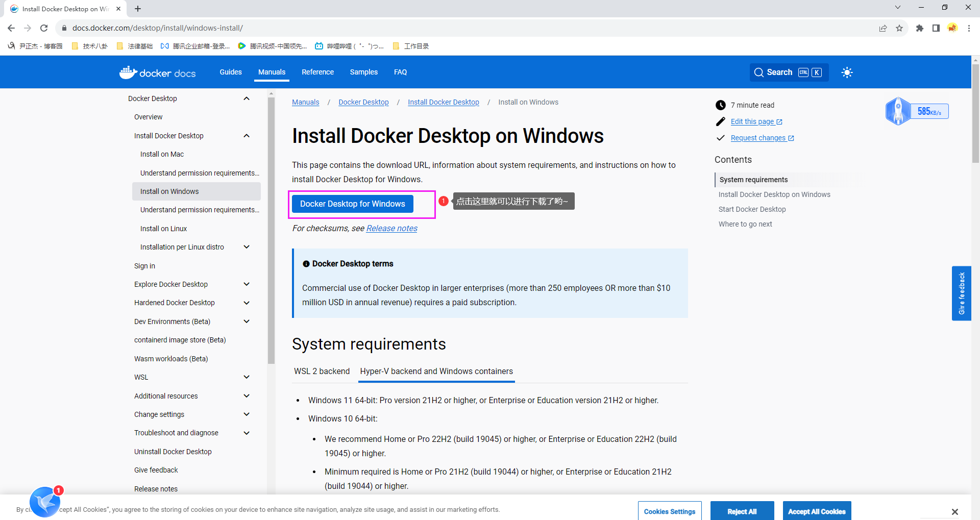The height and width of the screenshot is (520, 980).
Task: Click the Docker Desktop for Windows download button
Action: pos(352,204)
